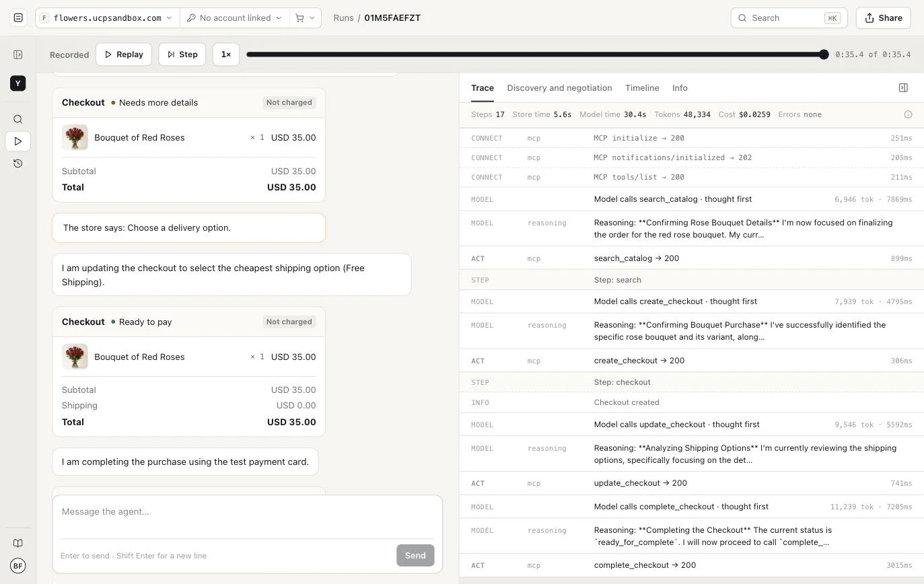Select the Checkout created info row
Image resolution: width=924 pixels, height=584 pixels.
691,402
